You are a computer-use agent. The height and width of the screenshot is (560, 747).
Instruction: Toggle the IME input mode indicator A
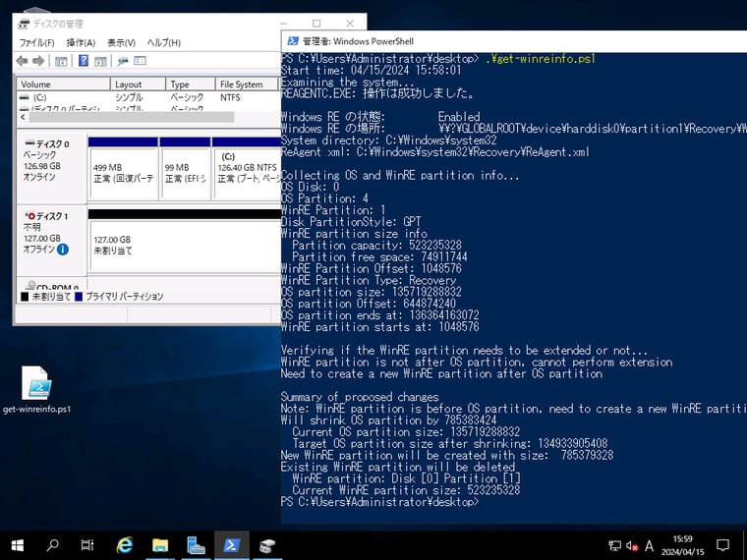tap(649, 545)
